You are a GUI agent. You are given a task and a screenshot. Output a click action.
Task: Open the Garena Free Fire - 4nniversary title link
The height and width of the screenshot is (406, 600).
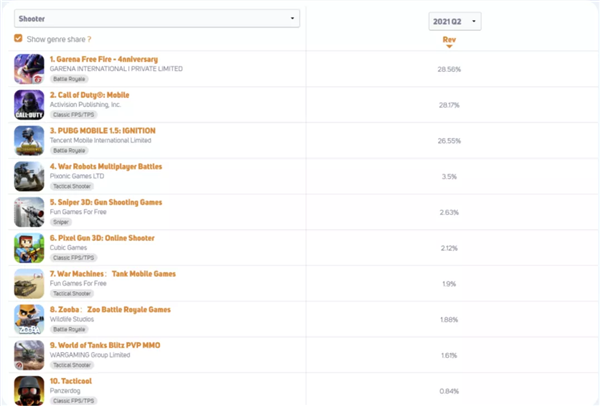104,59
